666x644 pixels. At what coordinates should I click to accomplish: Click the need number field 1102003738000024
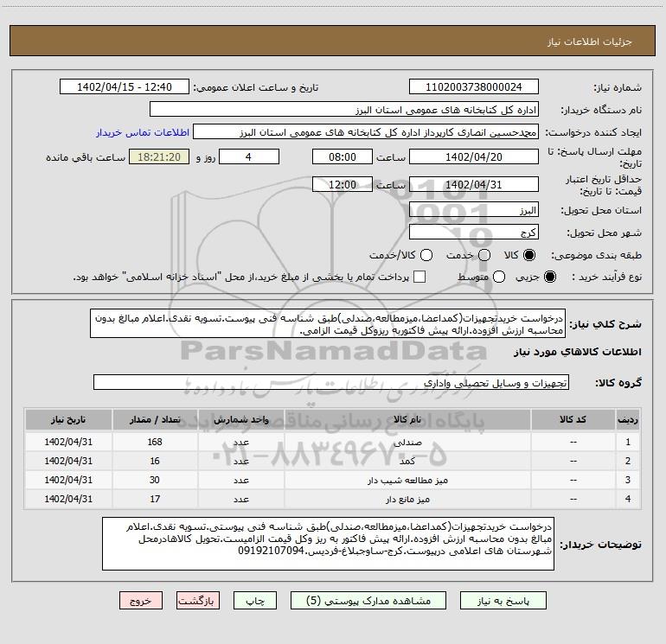[474, 87]
